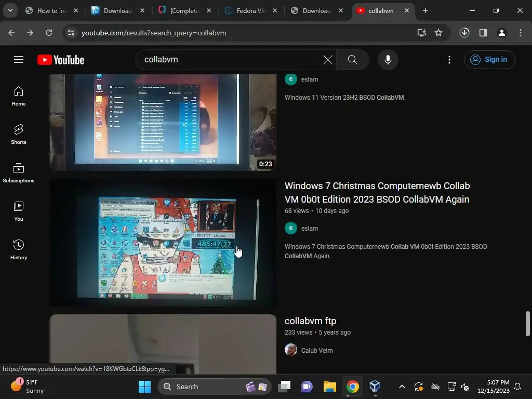Open Task View on taskbar
Viewport: 532px width, 399px height.
284,387
